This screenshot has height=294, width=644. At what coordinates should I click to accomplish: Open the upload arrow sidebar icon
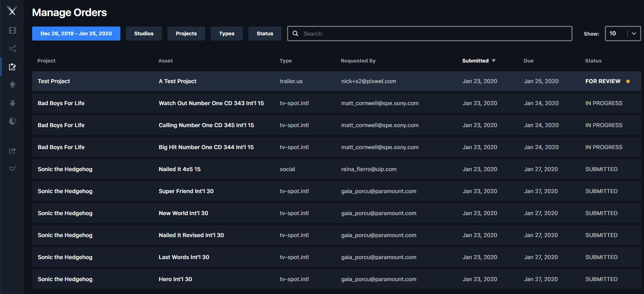tap(13, 85)
